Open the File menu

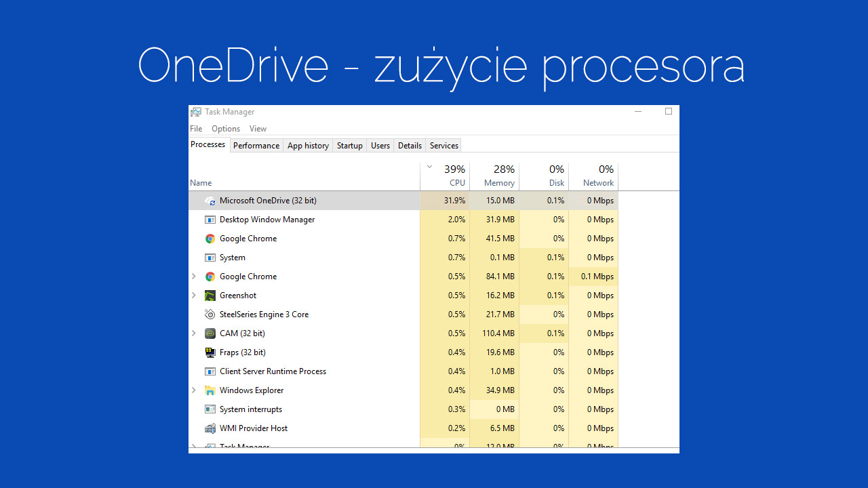coord(196,129)
